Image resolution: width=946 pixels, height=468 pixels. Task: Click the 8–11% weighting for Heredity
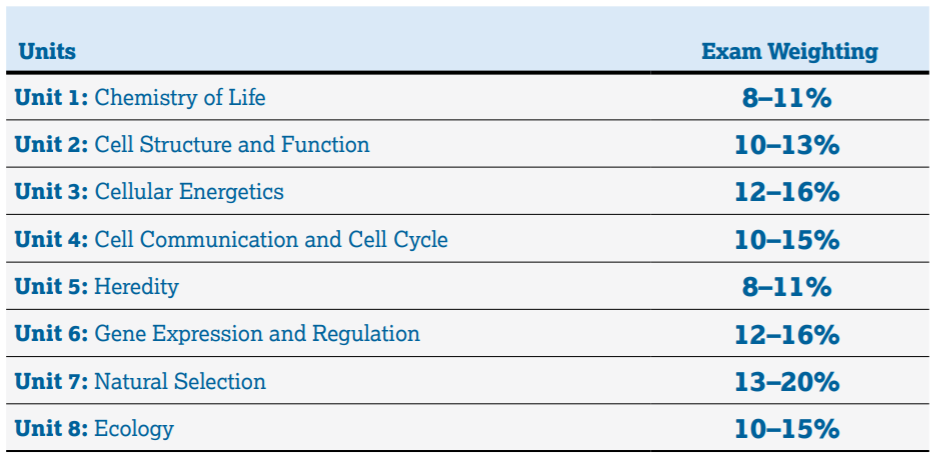point(787,287)
